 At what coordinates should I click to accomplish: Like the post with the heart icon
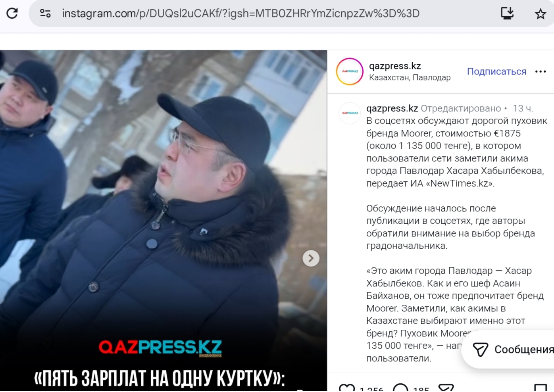click(347, 388)
